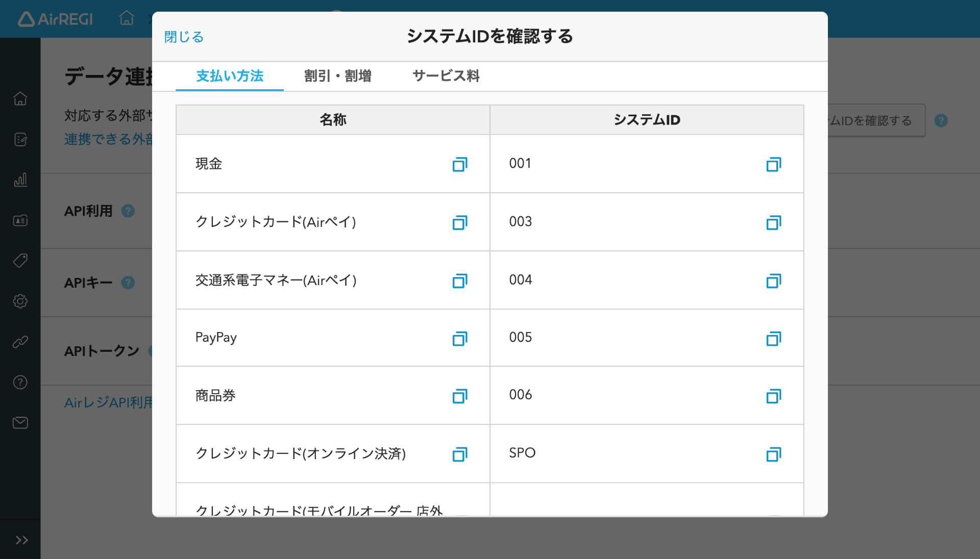The image size is (980, 559).
Task: Copy the 商品券 name
Action: pyautogui.click(x=460, y=396)
